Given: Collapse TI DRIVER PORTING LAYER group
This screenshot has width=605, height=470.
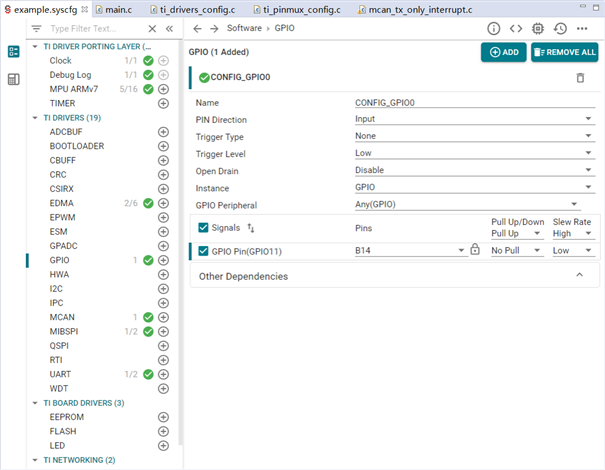Looking at the screenshot, I should 35,46.
